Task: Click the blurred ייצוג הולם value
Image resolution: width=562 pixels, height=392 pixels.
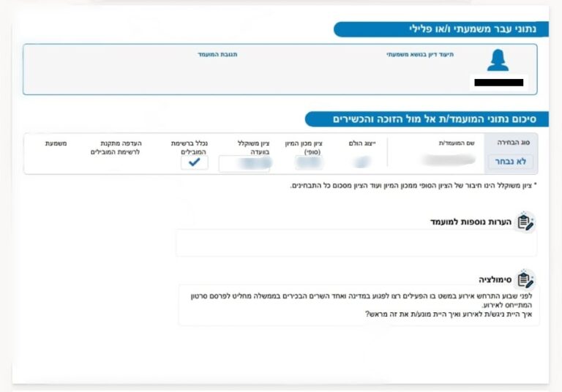Action: click(x=361, y=162)
